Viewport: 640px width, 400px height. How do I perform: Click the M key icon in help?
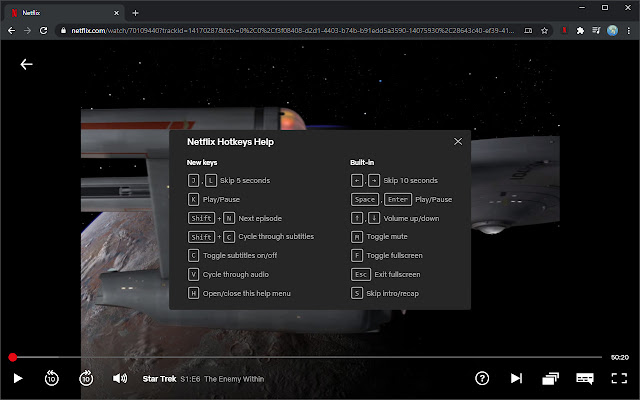pyautogui.click(x=357, y=237)
